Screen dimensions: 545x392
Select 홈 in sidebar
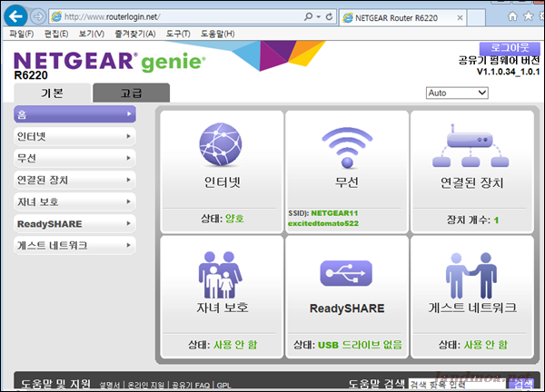[x=74, y=114]
